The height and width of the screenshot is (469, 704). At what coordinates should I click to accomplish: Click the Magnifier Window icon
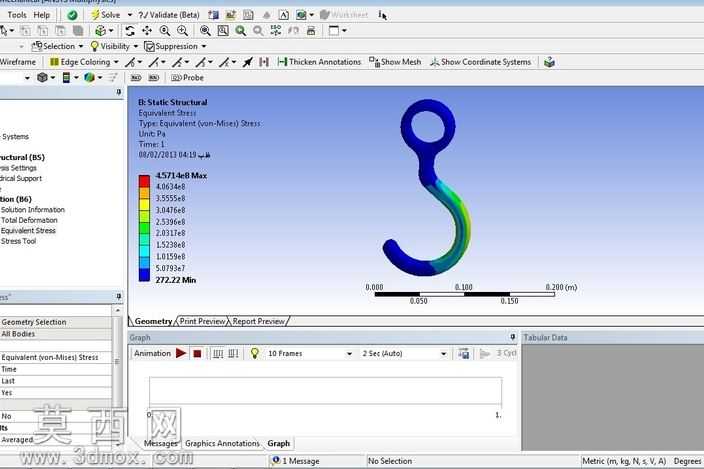pos(223,31)
